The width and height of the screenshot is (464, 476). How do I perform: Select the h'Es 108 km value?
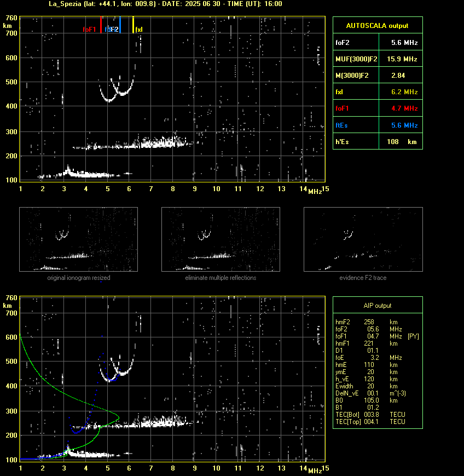tap(402, 142)
